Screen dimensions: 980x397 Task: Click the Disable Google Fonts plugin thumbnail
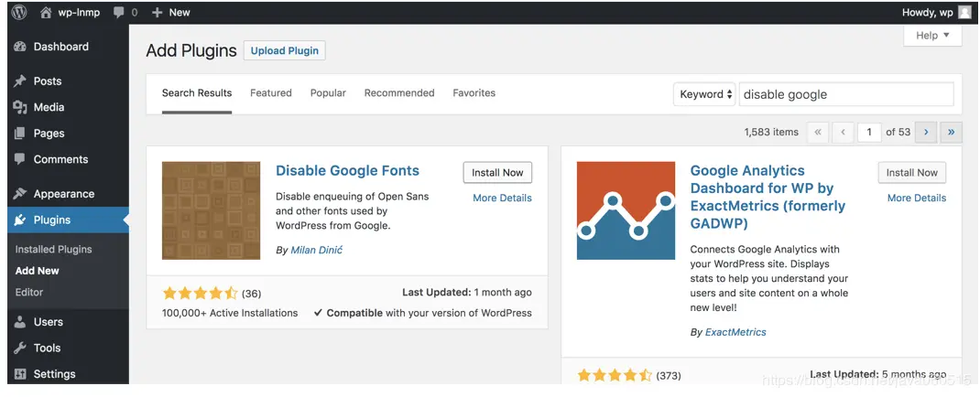pyautogui.click(x=211, y=210)
